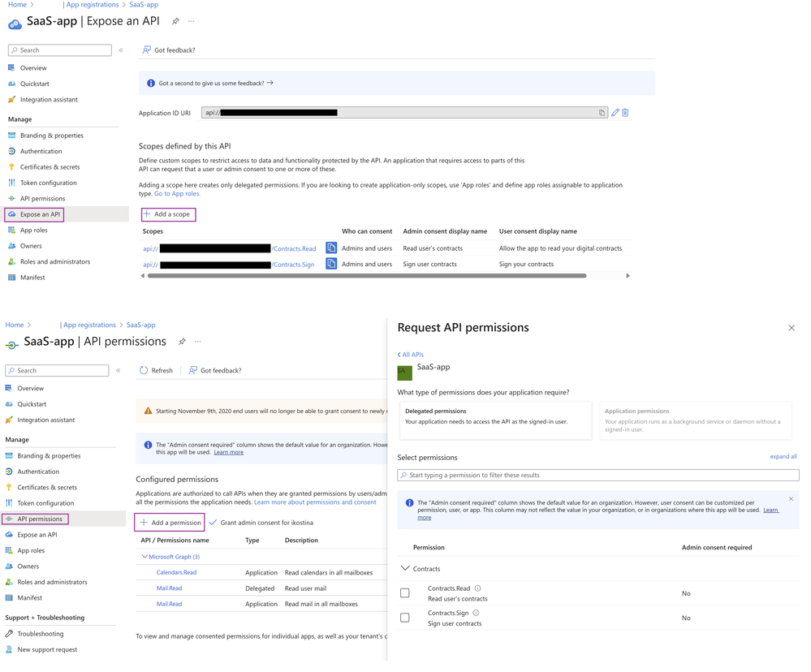The width and height of the screenshot is (811, 672).
Task: Open ellipsis menu beside API permissions title
Action: [x=197, y=342]
